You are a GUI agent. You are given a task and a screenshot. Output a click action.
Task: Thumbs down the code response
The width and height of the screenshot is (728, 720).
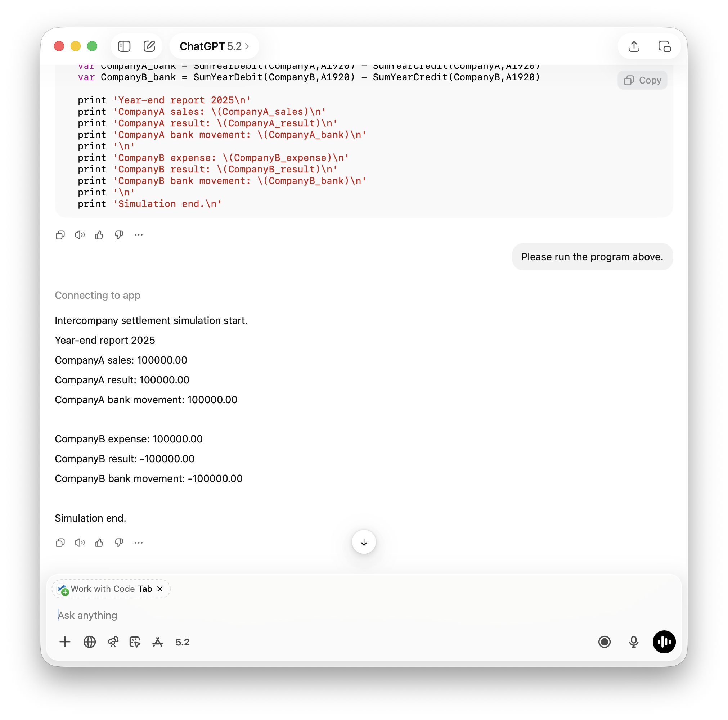119,235
